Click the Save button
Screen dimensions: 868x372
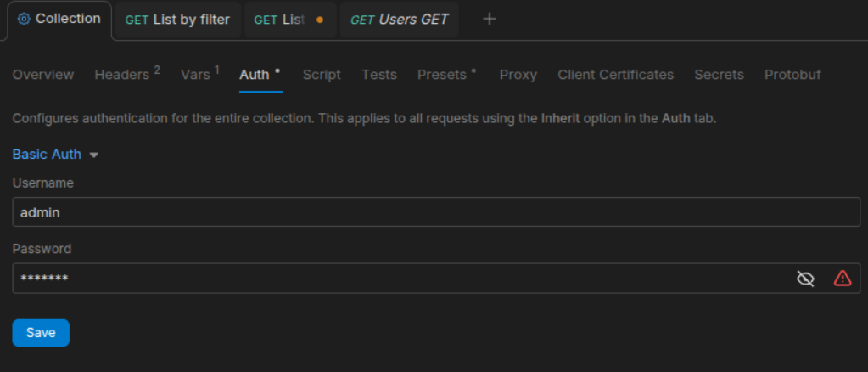pyautogui.click(x=41, y=333)
